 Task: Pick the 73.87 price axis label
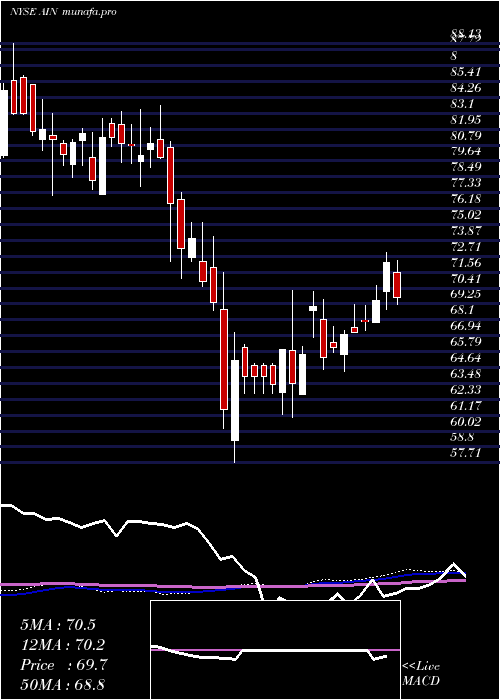[x=467, y=231]
